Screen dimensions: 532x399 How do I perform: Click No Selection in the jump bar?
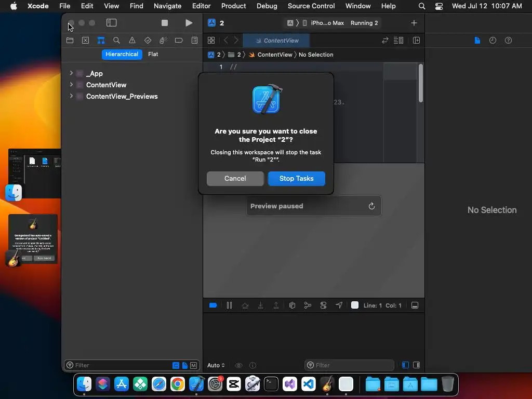(316, 55)
